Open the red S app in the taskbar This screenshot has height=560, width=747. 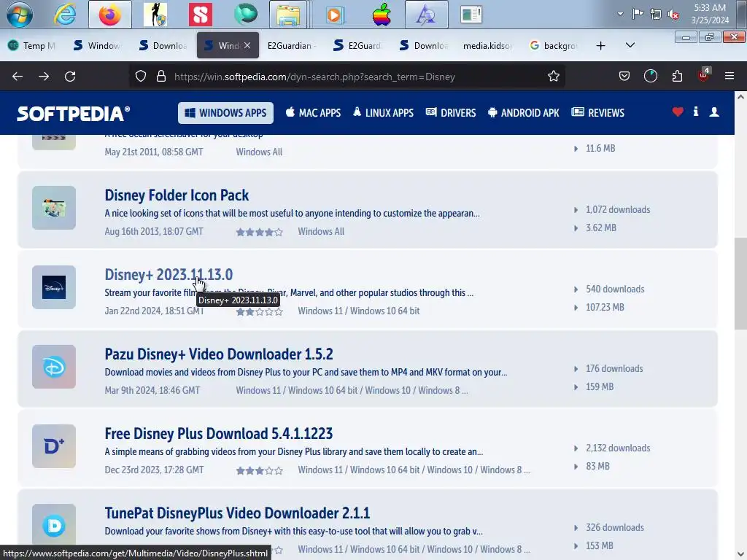coord(201,15)
